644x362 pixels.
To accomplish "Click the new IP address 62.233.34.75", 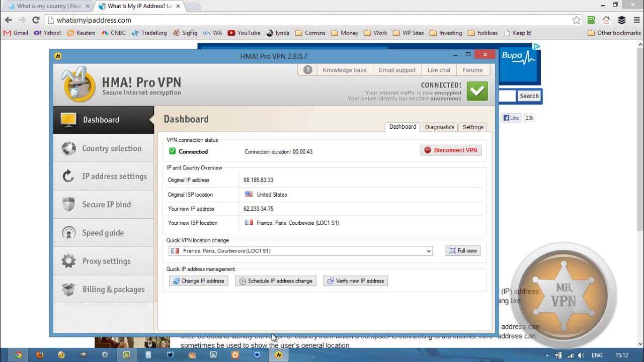I will tap(259, 209).
